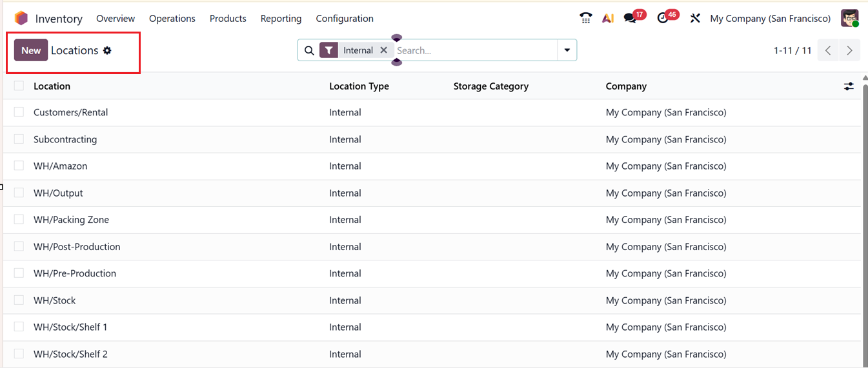Screen dimensions: 868x368
Task: Click the developer tools wrench icon
Action: click(695, 18)
